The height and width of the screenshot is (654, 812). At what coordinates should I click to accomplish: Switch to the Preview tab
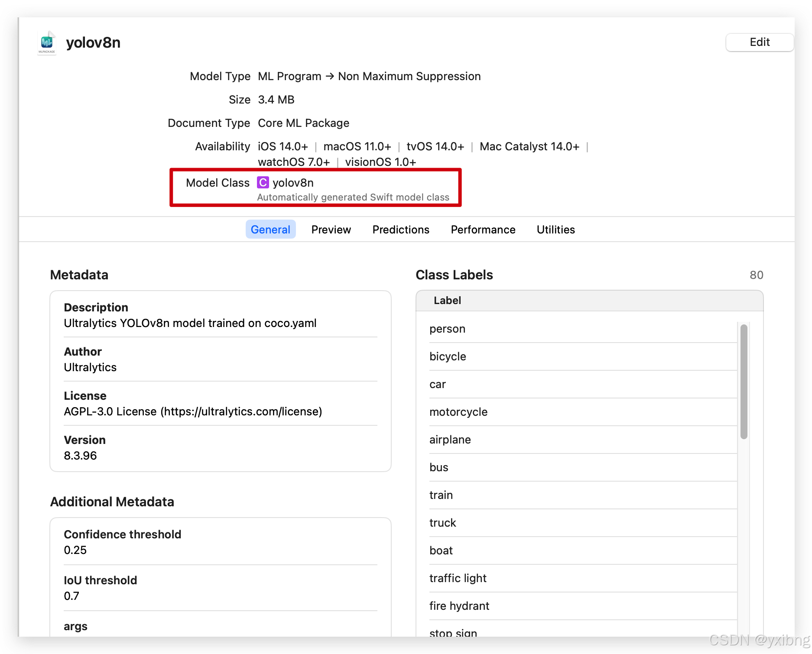pos(331,229)
